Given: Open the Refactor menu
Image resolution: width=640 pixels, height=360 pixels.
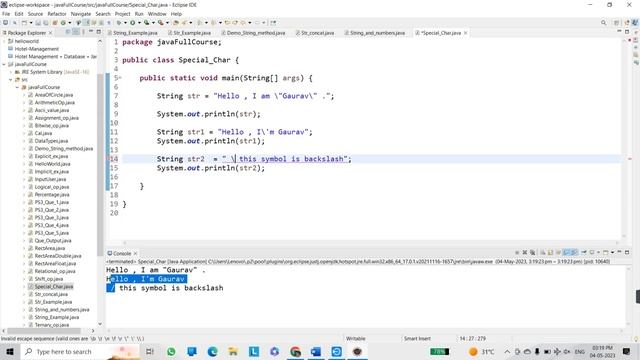Looking at the screenshot, I should point(57,14).
